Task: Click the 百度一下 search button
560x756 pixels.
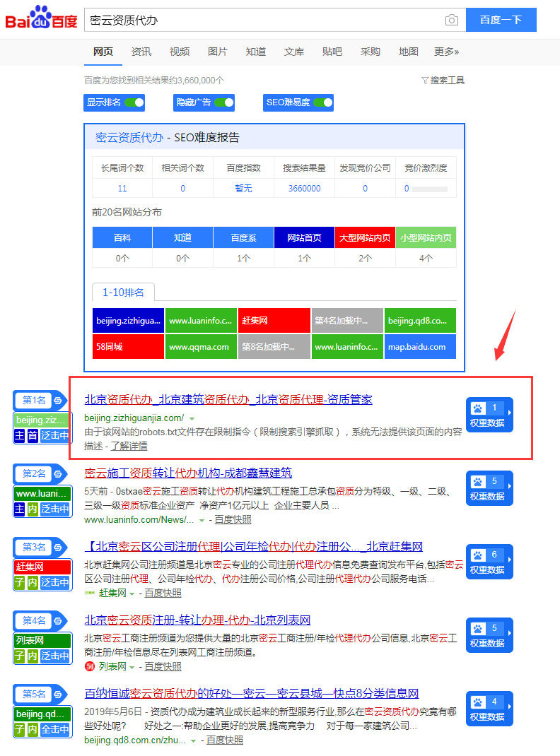Action: (x=501, y=20)
